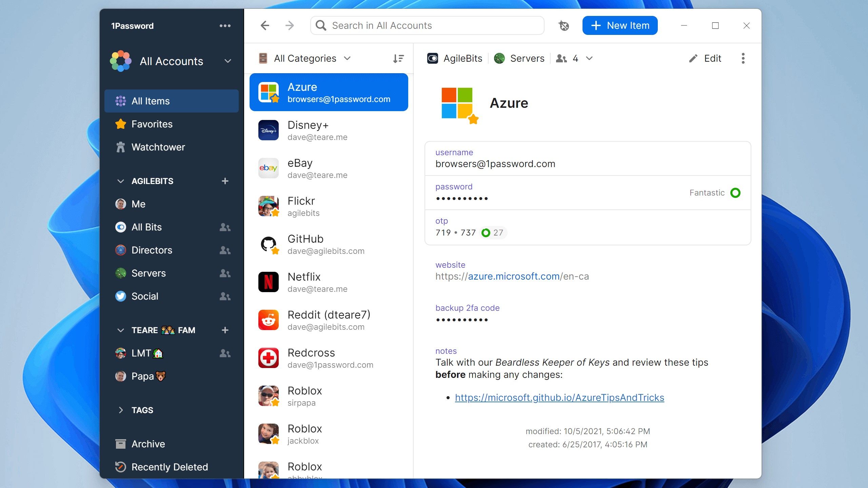The width and height of the screenshot is (868, 488).
Task: Open the vertical three-dots item menu
Action: pyautogui.click(x=743, y=58)
